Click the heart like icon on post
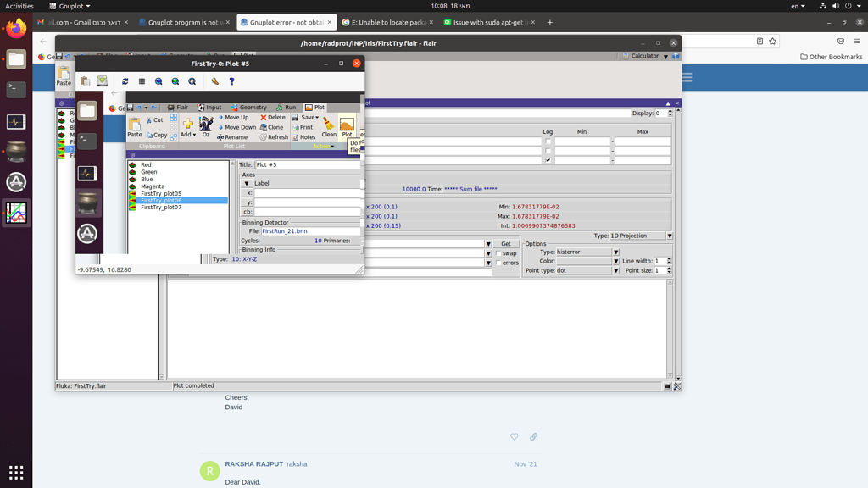This screenshot has height=488, width=868. 514,437
